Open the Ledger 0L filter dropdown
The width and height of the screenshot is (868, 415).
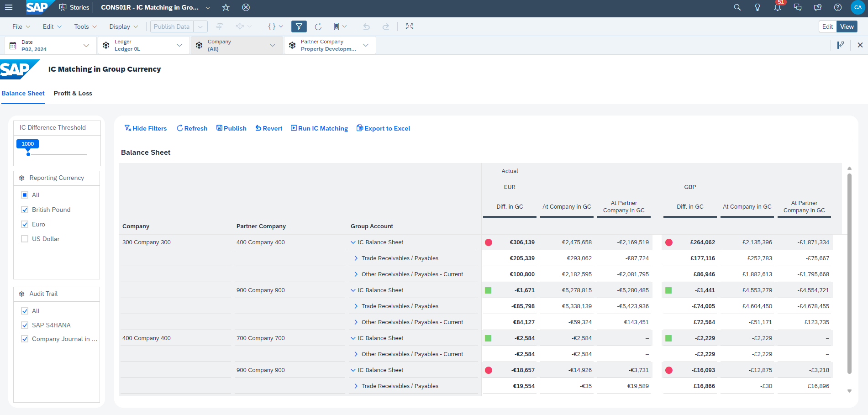179,45
